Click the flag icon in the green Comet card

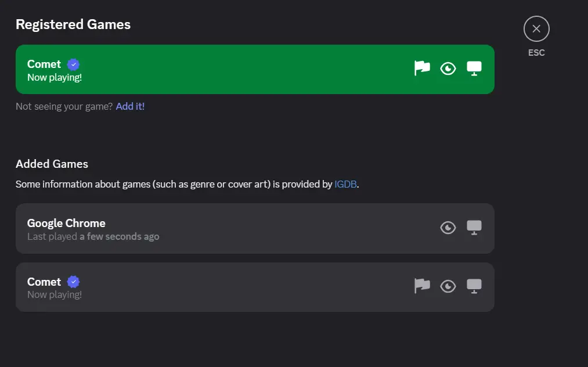[422, 69]
